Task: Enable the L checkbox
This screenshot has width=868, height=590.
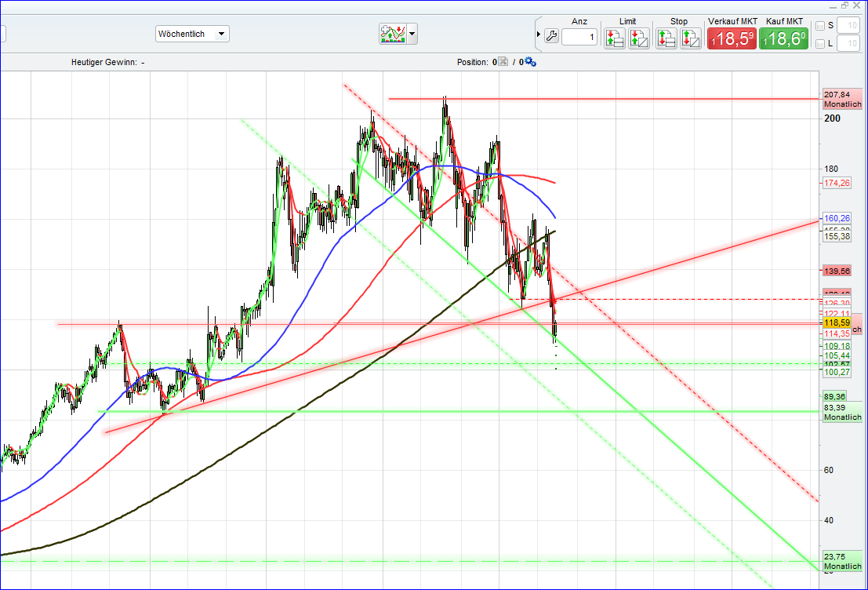Action: tap(820, 44)
